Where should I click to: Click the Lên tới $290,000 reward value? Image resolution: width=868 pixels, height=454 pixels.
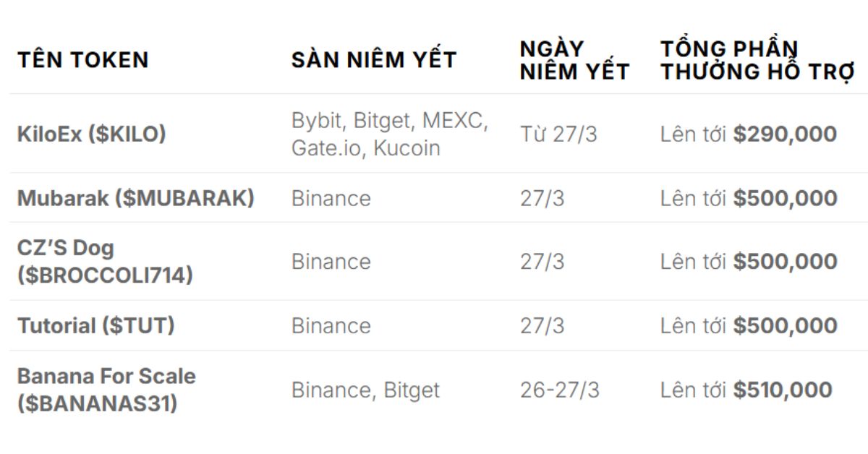(x=748, y=134)
